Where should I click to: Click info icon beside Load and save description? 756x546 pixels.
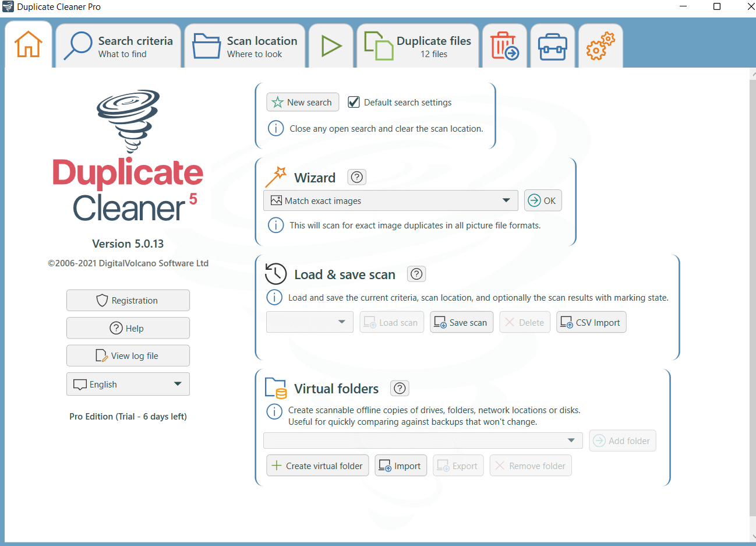274,297
